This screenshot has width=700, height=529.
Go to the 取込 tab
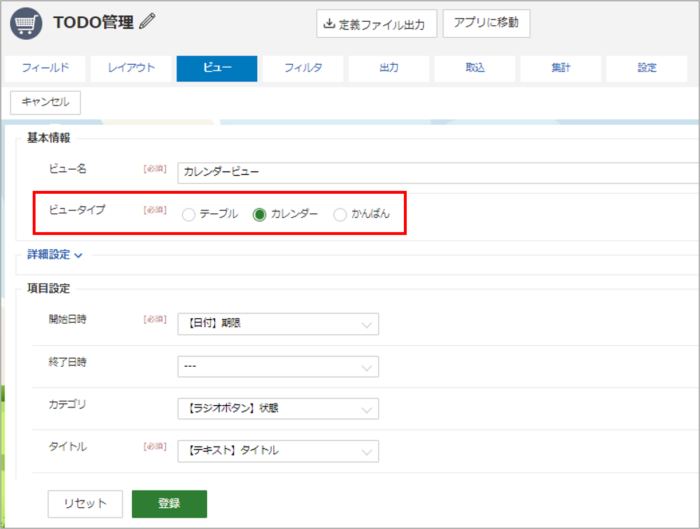(x=475, y=68)
